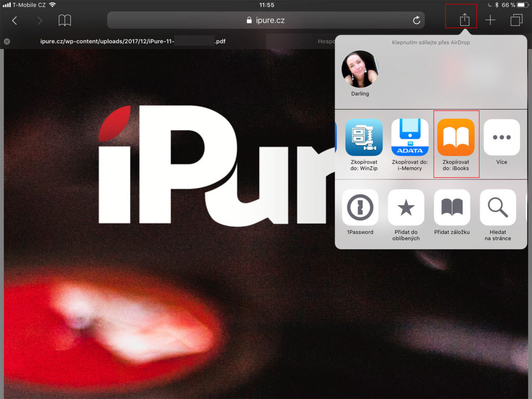This screenshot has height=399, width=532.
Task: Open the Safari bookmarks book icon
Action: (64, 20)
